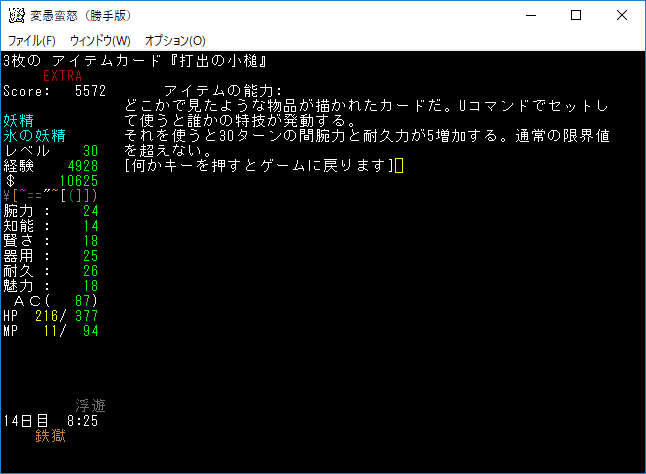
Task: Click the Score value 5572
Action: [x=90, y=91]
